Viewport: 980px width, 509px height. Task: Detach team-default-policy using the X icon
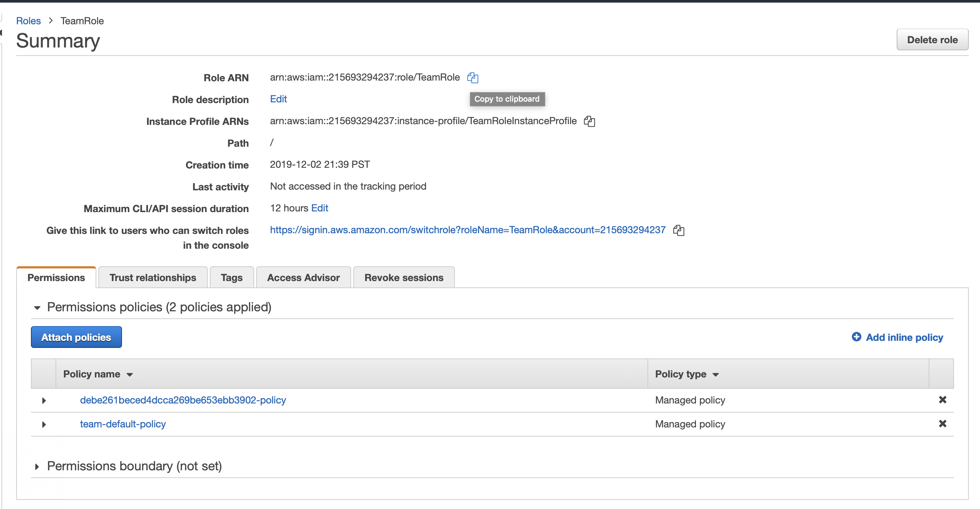tap(942, 424)
